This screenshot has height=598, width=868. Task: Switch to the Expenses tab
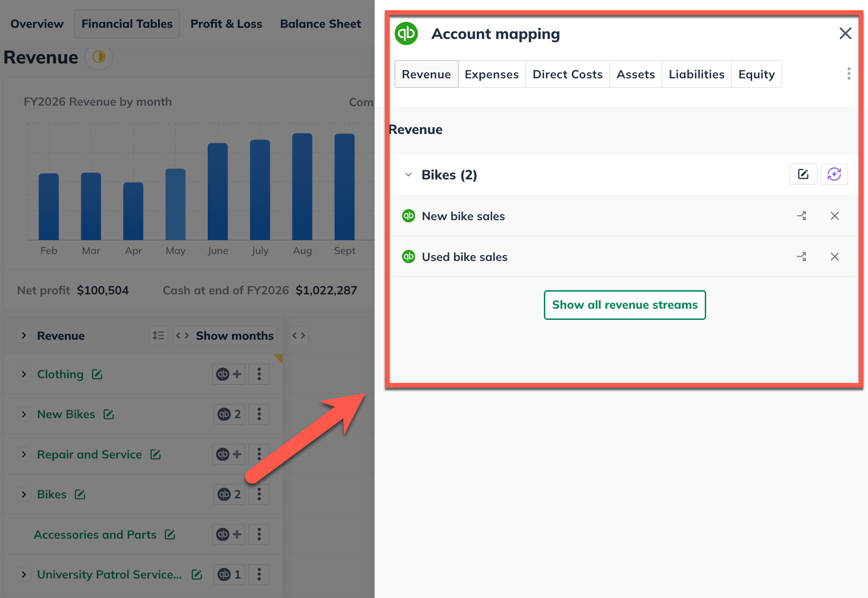tap(491, 74)
